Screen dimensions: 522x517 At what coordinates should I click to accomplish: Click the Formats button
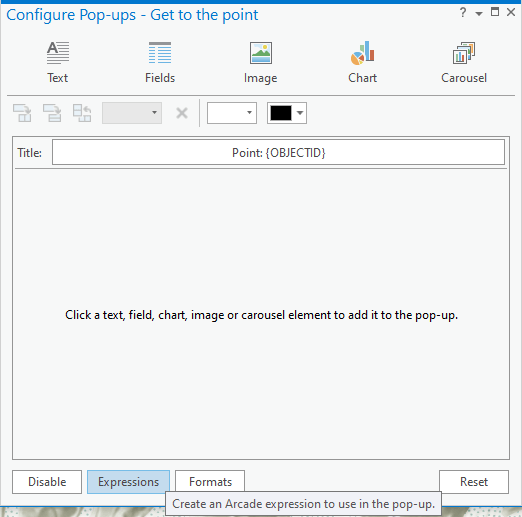tap(210, 482)
